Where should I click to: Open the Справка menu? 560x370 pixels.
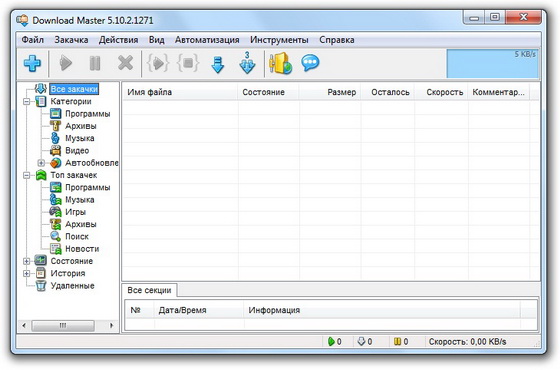[336, 40]
